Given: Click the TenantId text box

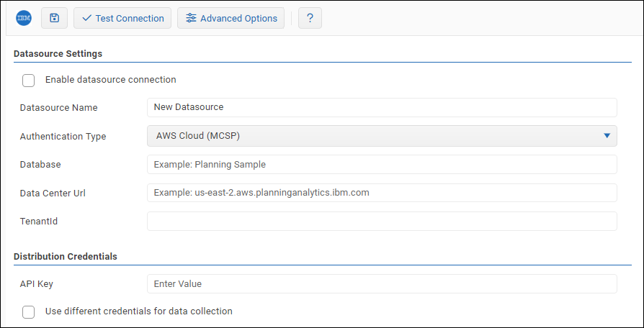Looking at the screenshot, I should tap(382, 221).
